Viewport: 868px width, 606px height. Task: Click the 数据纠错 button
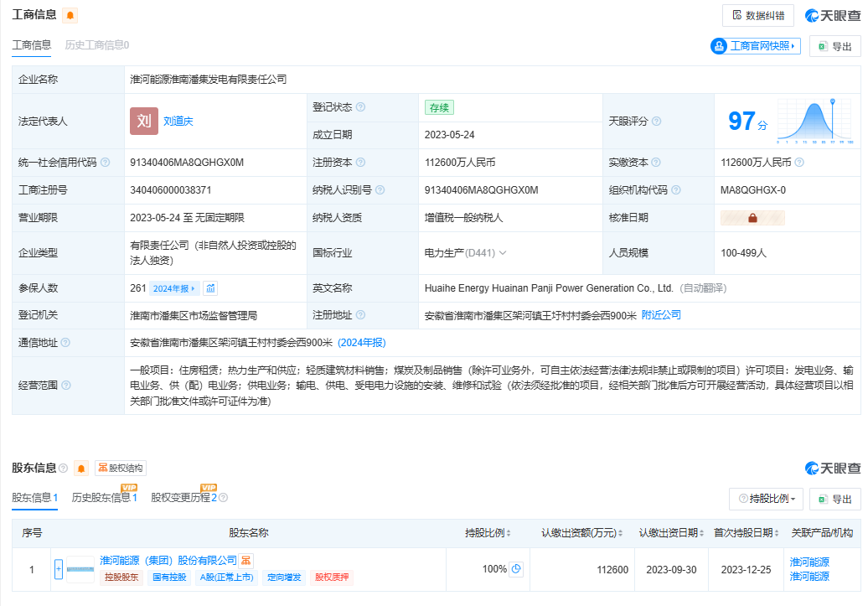(757, 15)
